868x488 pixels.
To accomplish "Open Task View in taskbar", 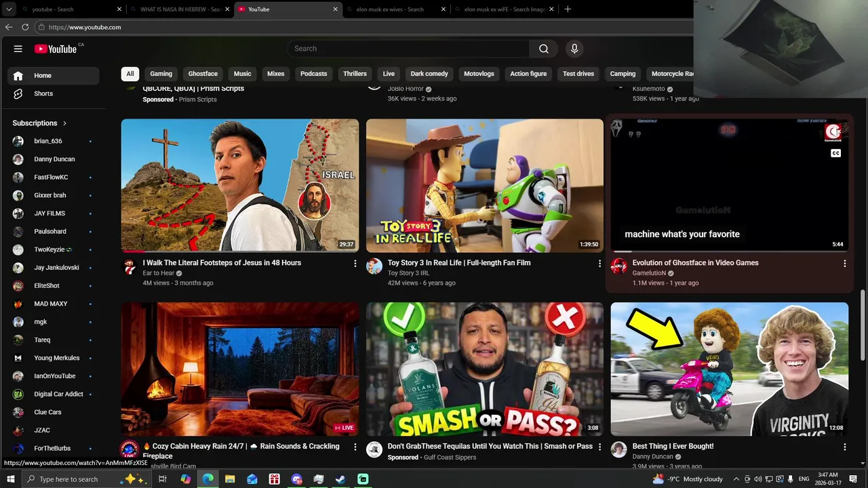I will coord(163,479).
